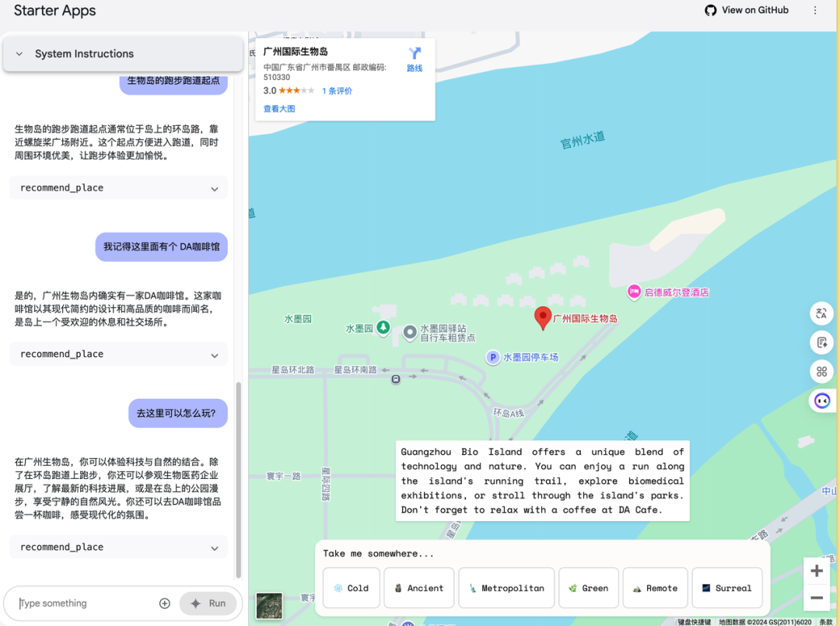Expand the first recommend_place dropdown

click(118, 187)
